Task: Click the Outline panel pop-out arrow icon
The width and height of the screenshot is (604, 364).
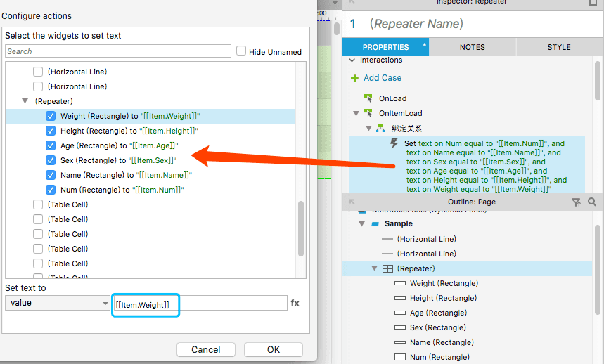Action: coord(352,202)
